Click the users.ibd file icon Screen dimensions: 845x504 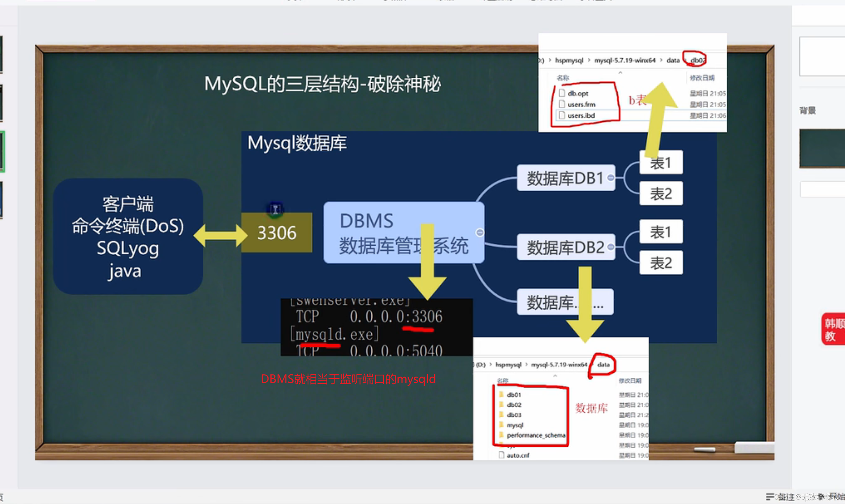[x=562, y=115]
